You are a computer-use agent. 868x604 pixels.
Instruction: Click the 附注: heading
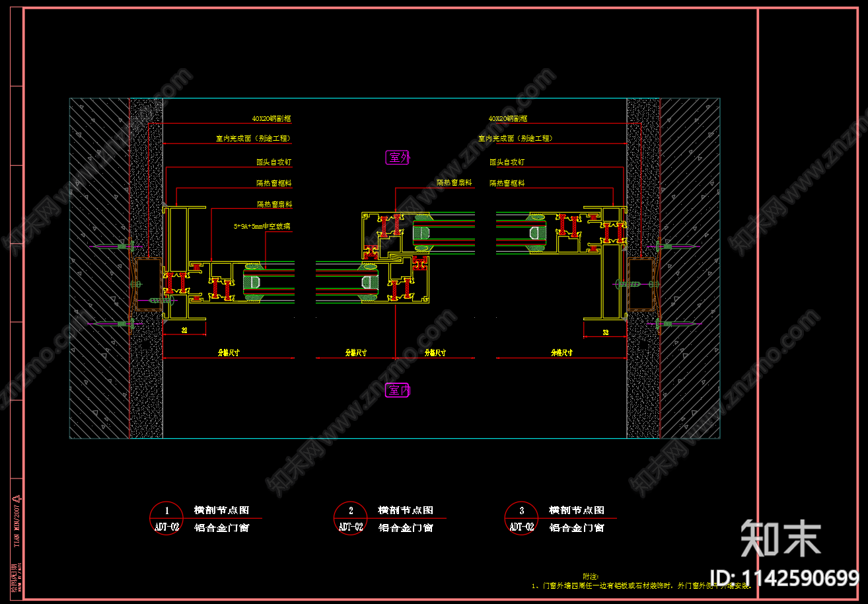pos(590,577)
